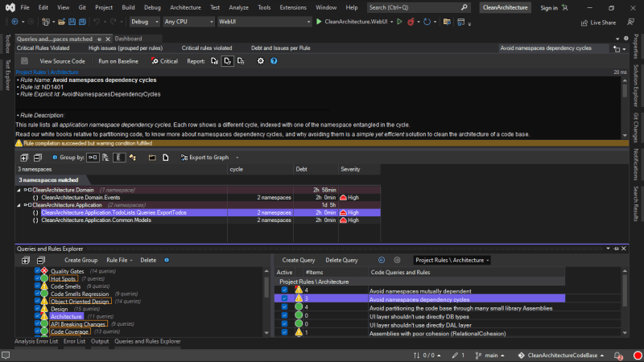Click the second highlighted Report icon
This screenshot has width=644, height=362.
[x=228, y=61]
